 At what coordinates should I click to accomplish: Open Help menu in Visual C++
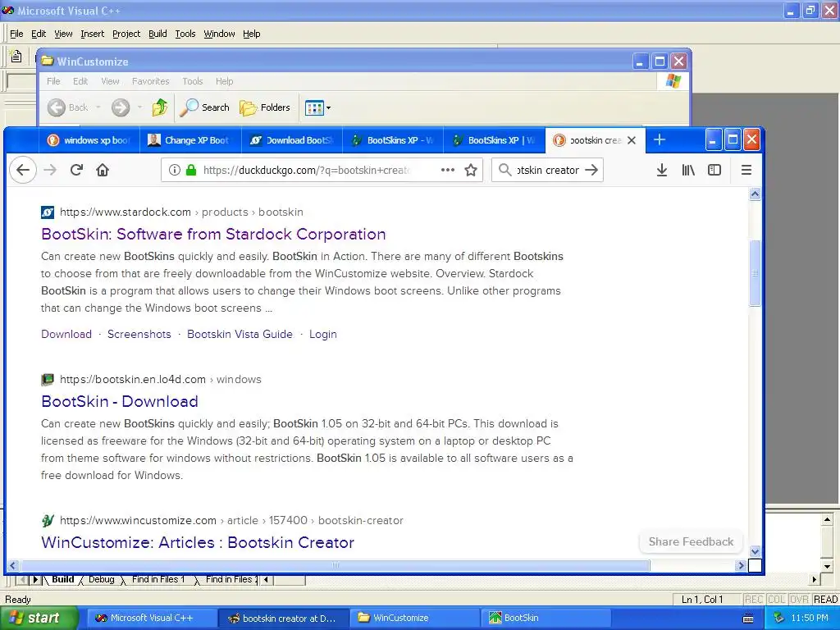[251, 34]
